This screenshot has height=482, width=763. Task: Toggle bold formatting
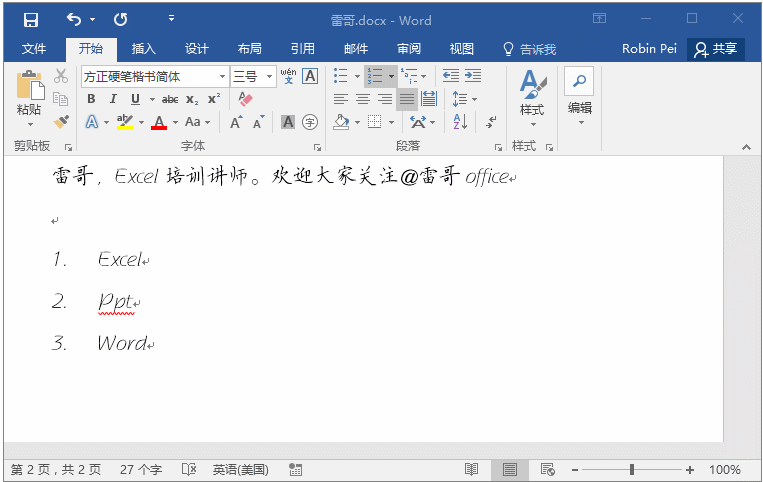click(x=91, y=99)
